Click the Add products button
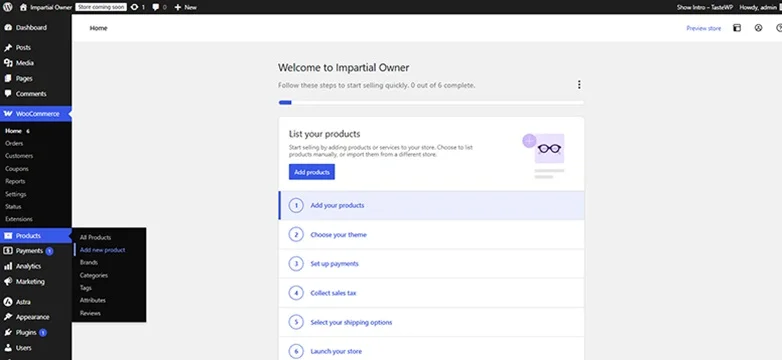Image resolution: width=782 pixels, height=360 pixels. click(x=312, y=172)
